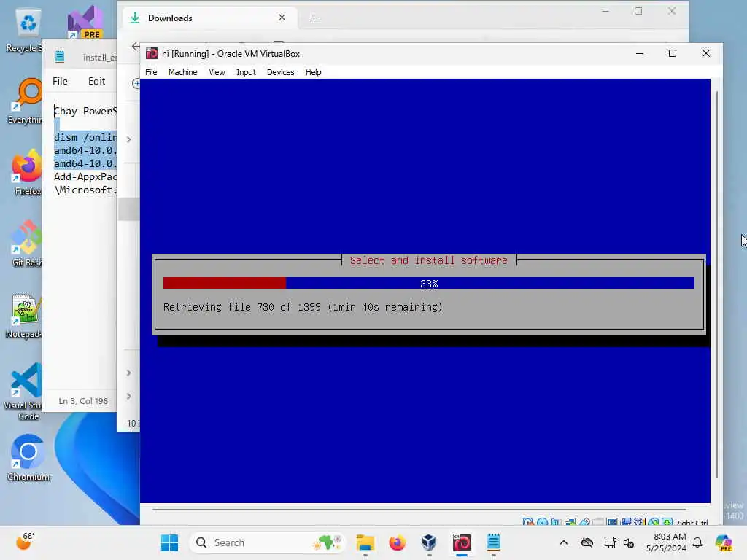Click the 'Add-AppxPac' line in Notepad
747x560 pixels.
click(x=85, y=176)
